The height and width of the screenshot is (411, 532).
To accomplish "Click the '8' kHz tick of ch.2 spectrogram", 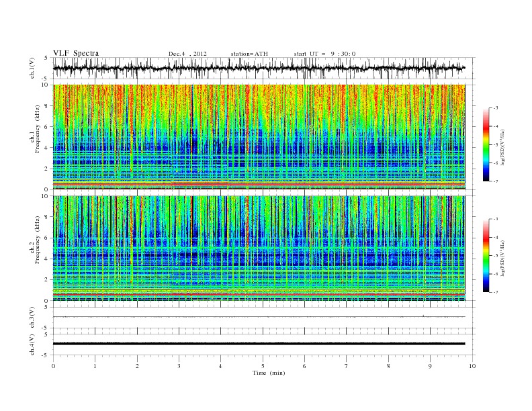I will pos(47,217).
